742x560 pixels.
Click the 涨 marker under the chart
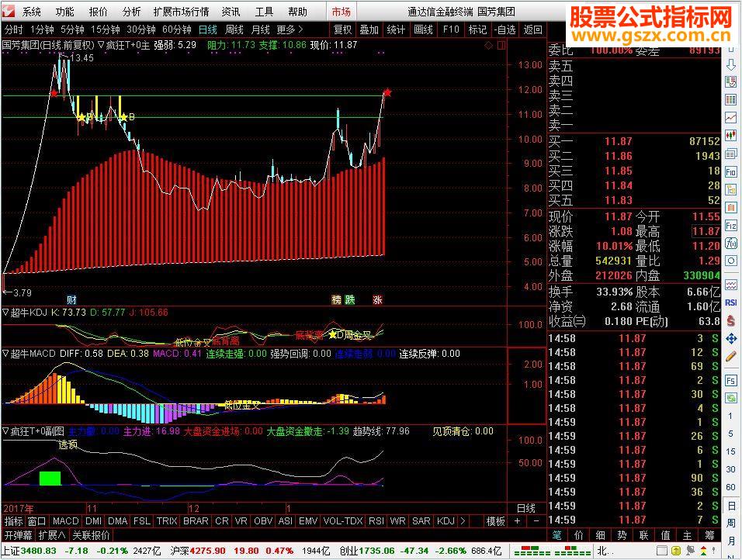(377, 300)
